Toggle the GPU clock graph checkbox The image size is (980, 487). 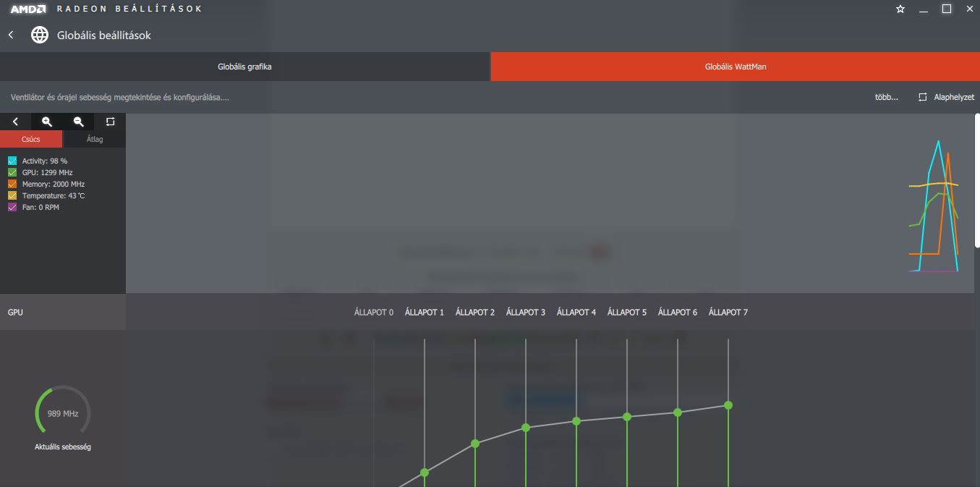[x=12, y=172]
